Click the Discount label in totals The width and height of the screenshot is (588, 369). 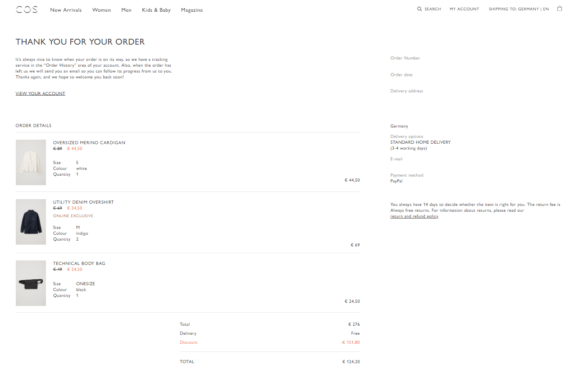[x=189, y=342]
